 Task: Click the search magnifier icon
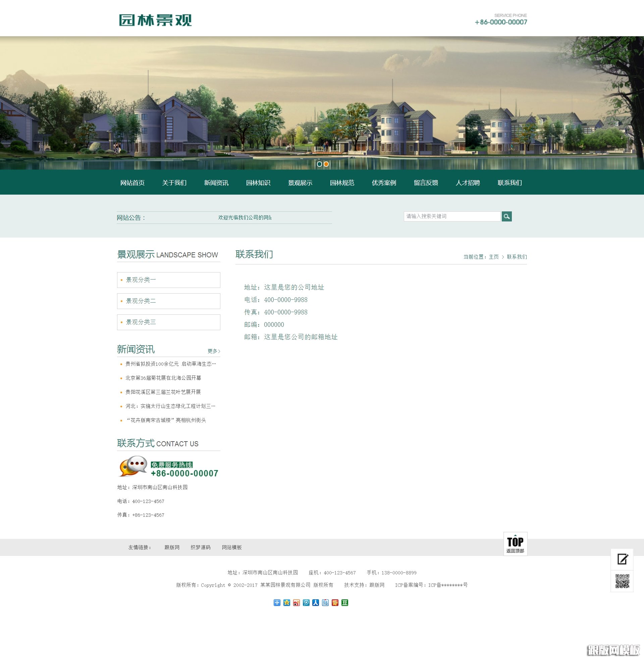click(x=506, y=216)
